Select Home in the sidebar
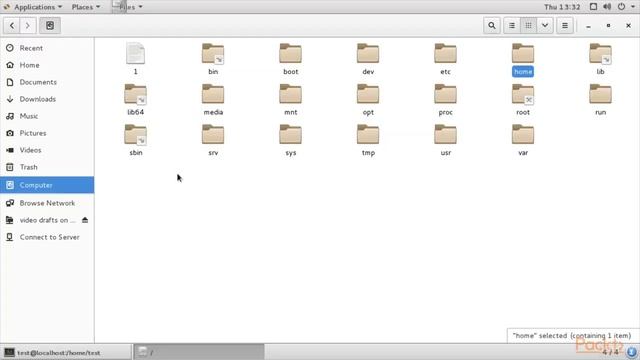 47,65
